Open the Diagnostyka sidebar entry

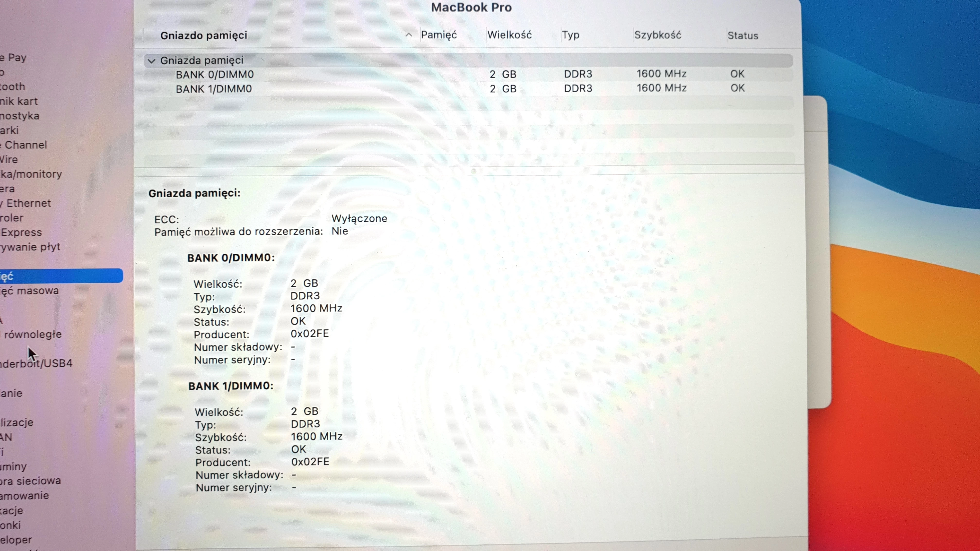[x=20, y=116]
